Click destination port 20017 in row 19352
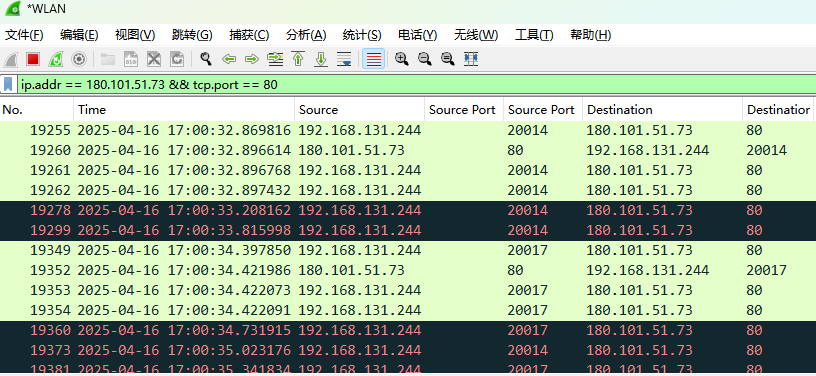The image size is (816, 376). [x=766, y=270]
